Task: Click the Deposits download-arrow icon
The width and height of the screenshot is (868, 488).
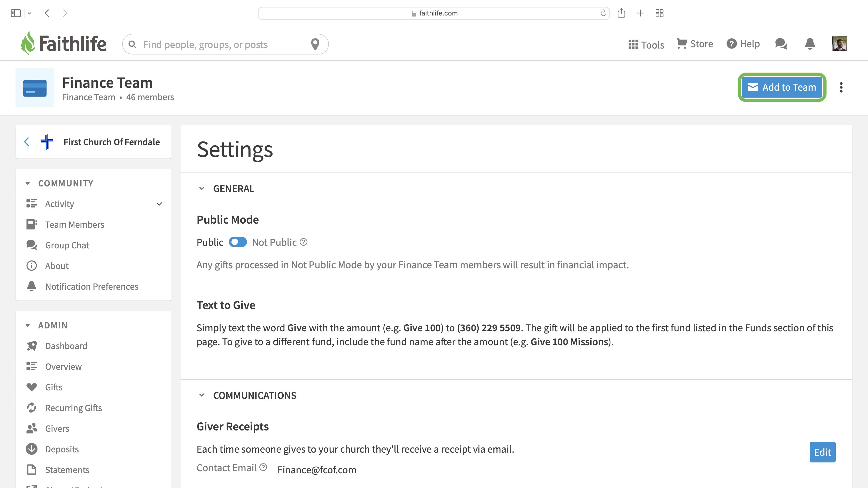Action: (32, 449)
